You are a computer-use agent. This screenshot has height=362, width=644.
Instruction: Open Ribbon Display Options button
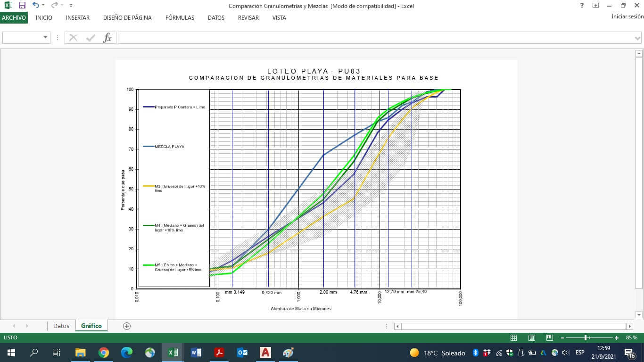coord(596,5)
